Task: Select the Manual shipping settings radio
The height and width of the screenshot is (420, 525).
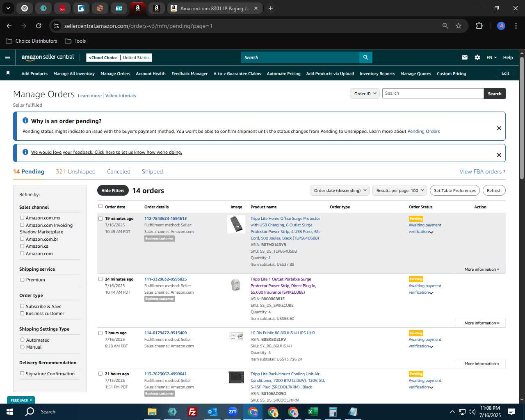Action: click(22, 347)
